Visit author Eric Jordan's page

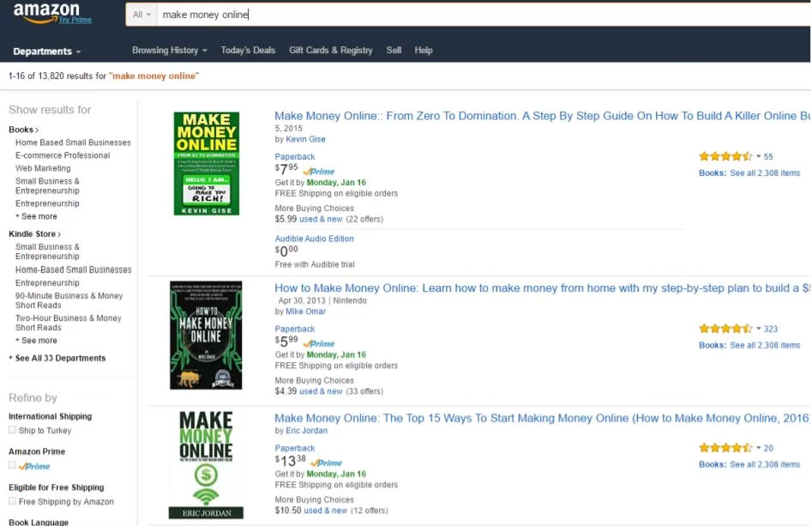coord(307,431)
